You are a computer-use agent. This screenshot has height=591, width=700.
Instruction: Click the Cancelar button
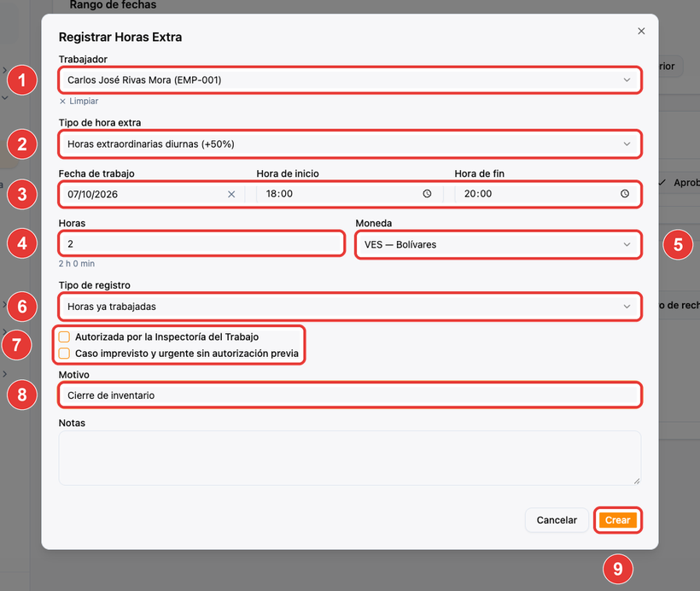coord(557,520)
